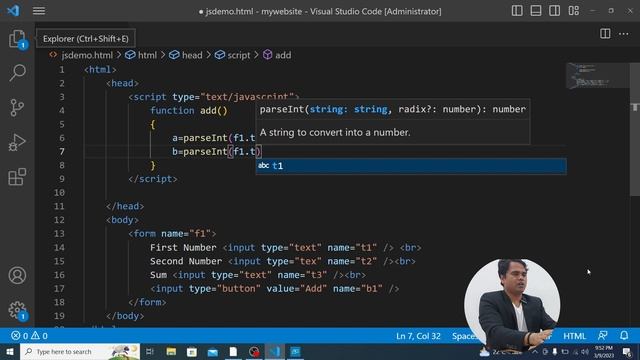Image resolution: width=640 pixels, height=360 pixels.
Task: Click the Ln 7, Col 32 status item
Action: point(418,336)
